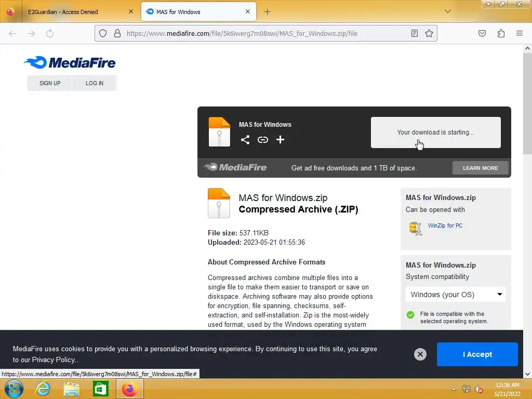Click the padlock site security icon
The height and width of the screenshot is (399, 532).
(117, 33)
